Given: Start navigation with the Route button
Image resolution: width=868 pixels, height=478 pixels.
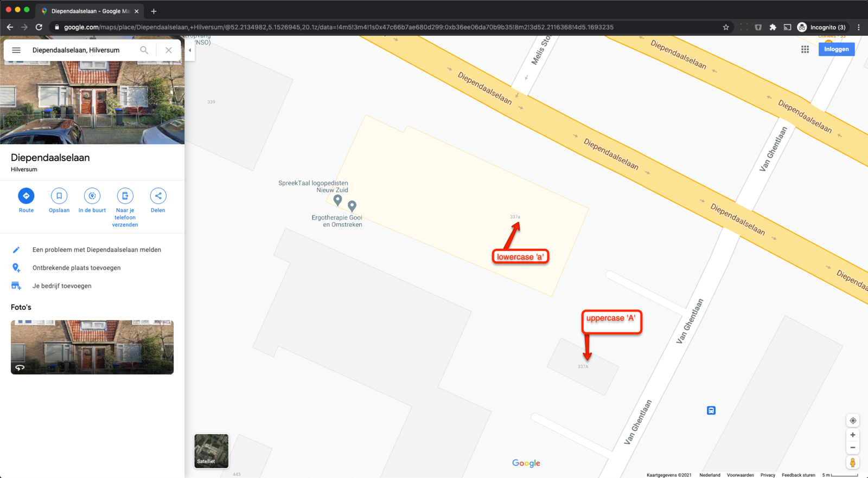Looking at the screenshot, I should (26, 196).
